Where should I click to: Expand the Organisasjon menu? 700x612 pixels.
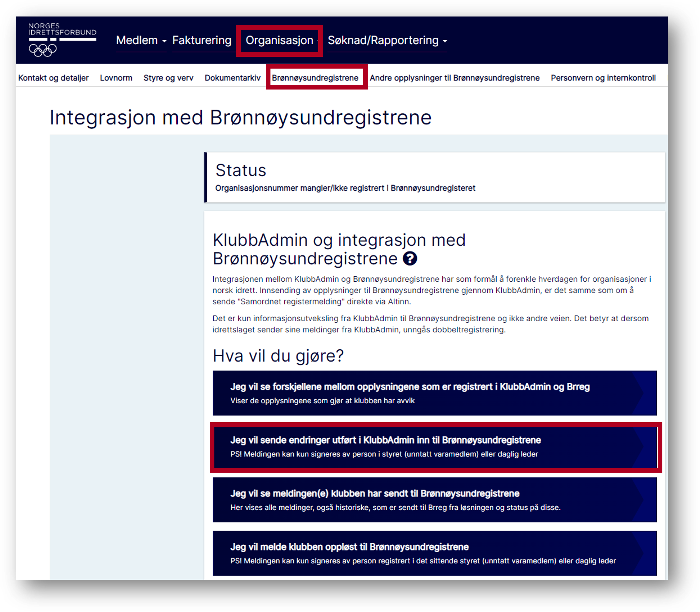click(x=280, y=40)
